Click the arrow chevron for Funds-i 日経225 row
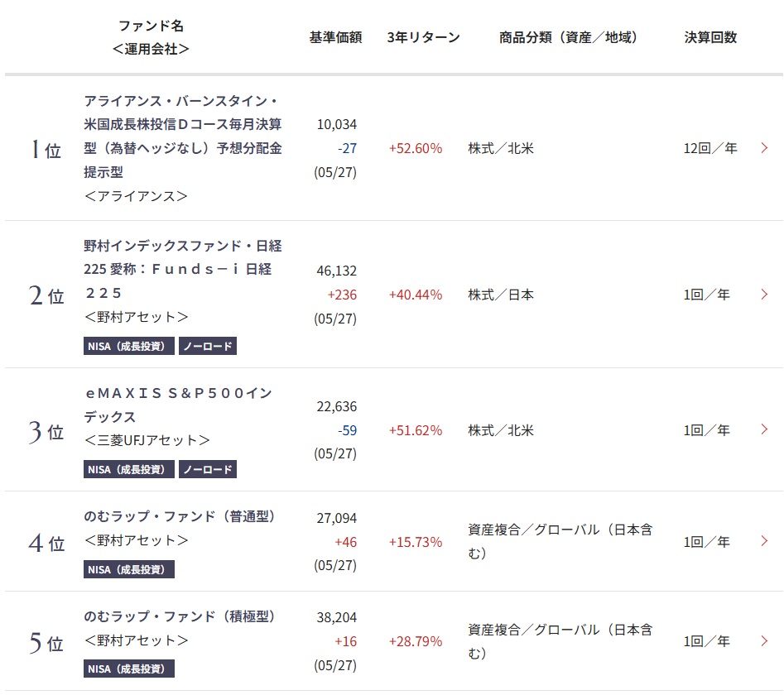 click(x=764, y=294)
